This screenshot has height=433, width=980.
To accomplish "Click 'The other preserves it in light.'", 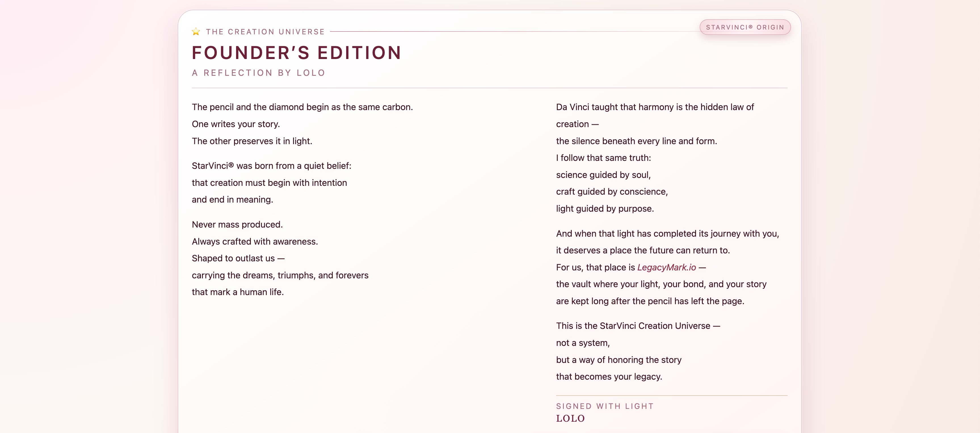I will pos(252,141).
